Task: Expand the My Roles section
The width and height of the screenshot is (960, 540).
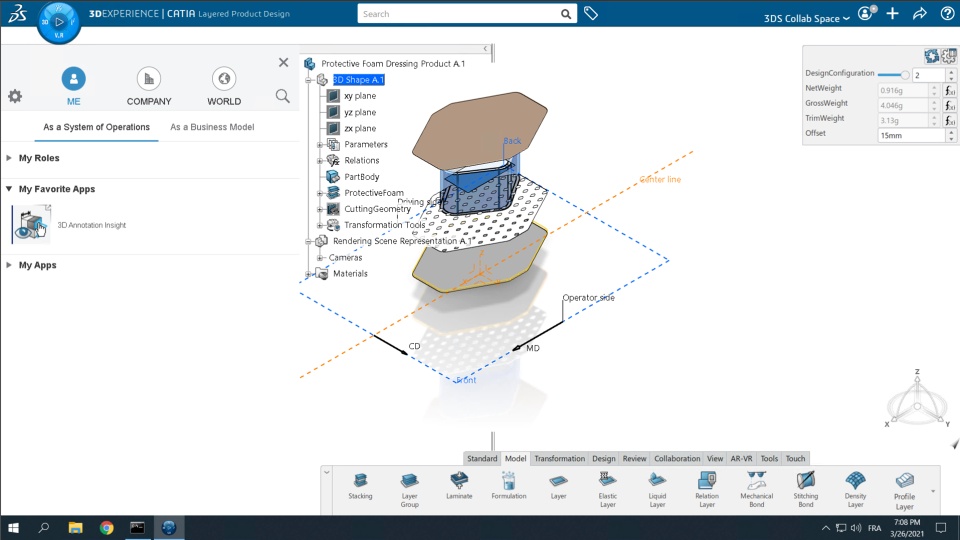Action: 9,158
